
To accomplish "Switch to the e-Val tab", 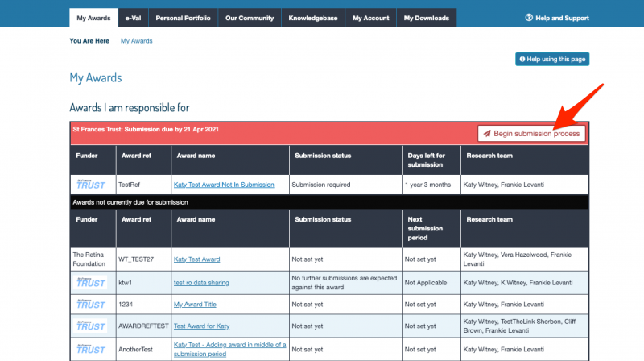I will tap(133, 18).
